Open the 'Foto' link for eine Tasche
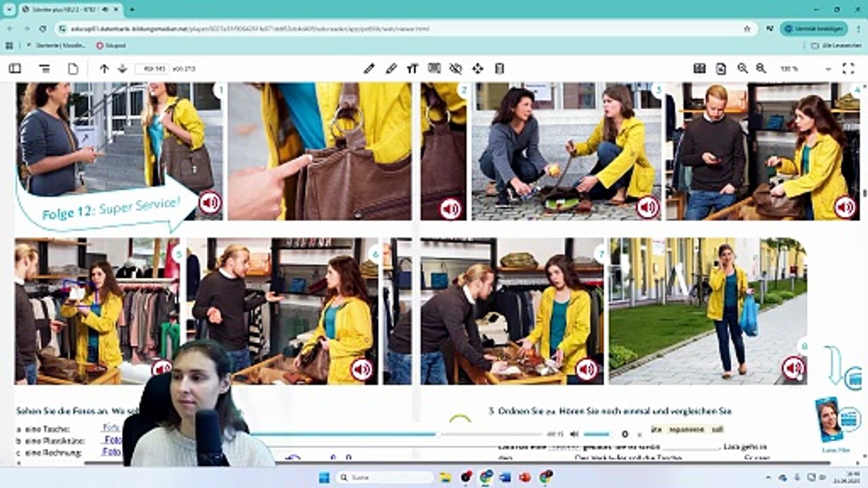Screen dimensions: 868x488 click(112, 428)
